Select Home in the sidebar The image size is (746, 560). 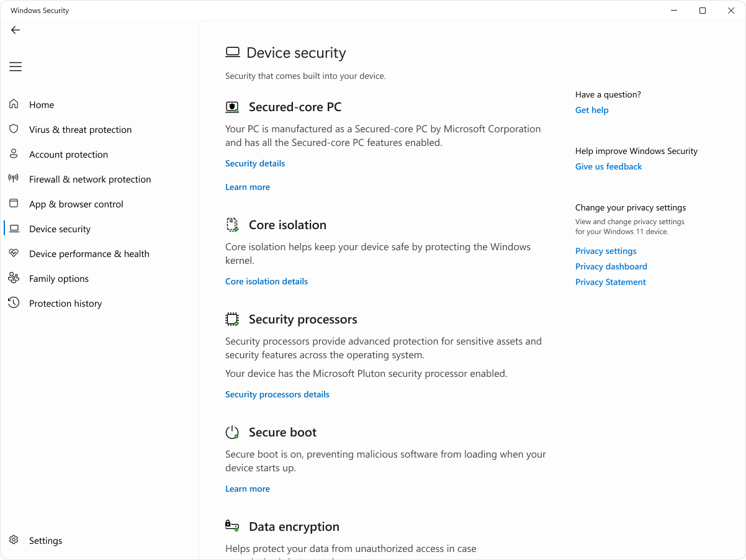(41, 104)
